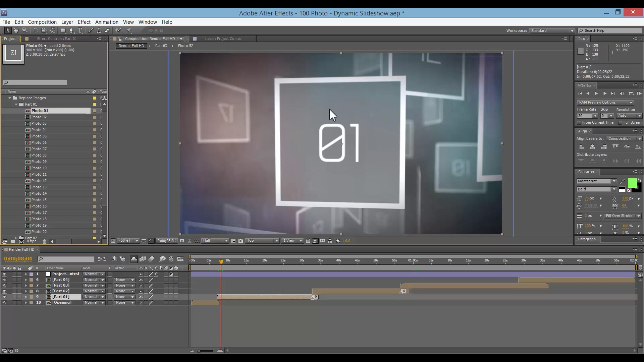Open the Half resolution dropdown

pos(215,241)
